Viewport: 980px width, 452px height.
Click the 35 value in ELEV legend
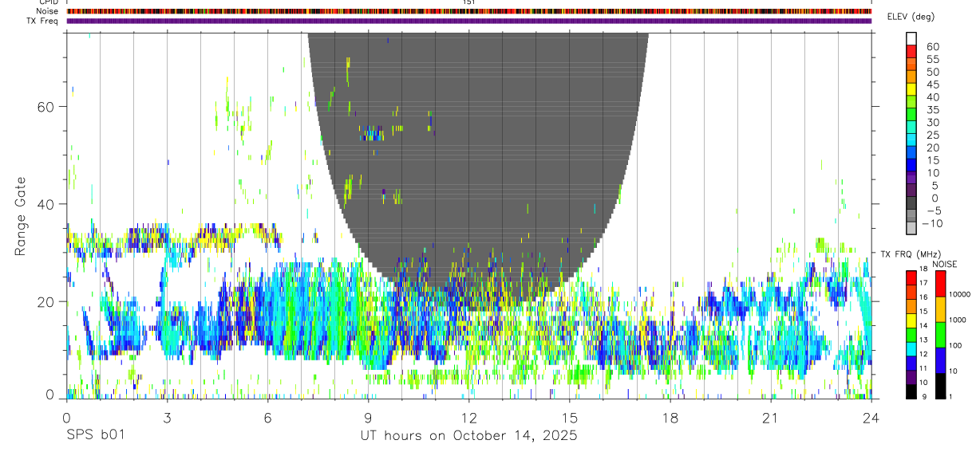(933, 110)
